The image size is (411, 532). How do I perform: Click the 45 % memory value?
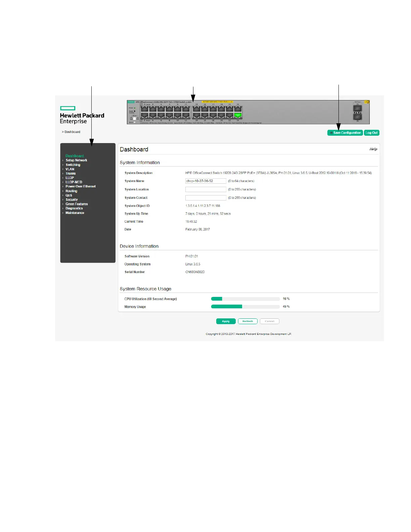[286, 307]
